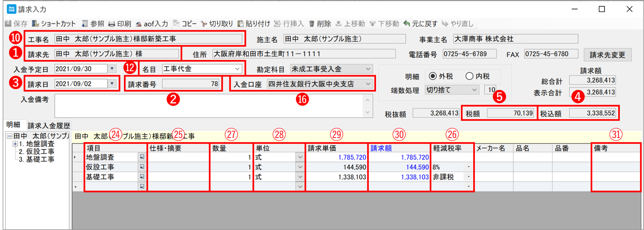The image size is (644, 230).
Task: Switch to the 請求入金履歴 tab
Action: click(x=49, y=126)
